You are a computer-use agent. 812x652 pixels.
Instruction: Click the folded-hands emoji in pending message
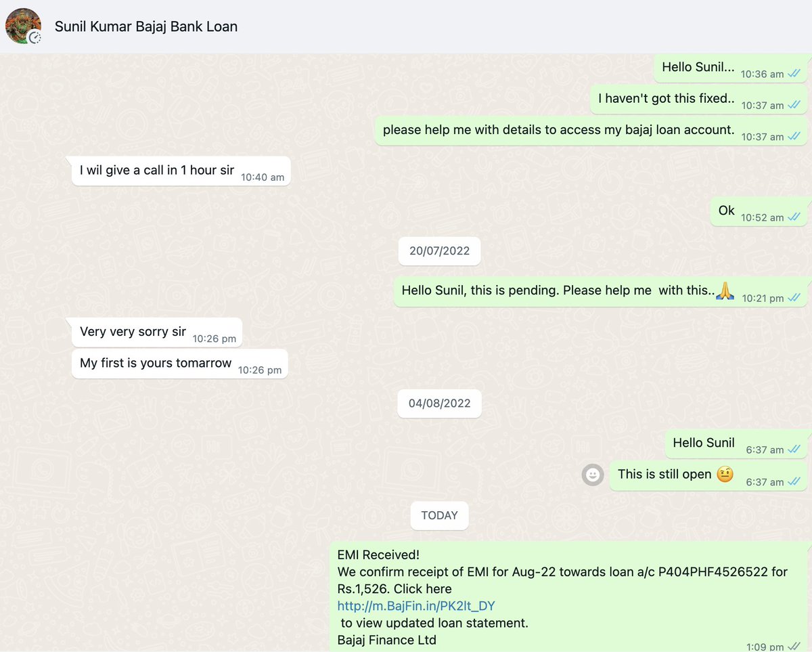click(725, 291)
